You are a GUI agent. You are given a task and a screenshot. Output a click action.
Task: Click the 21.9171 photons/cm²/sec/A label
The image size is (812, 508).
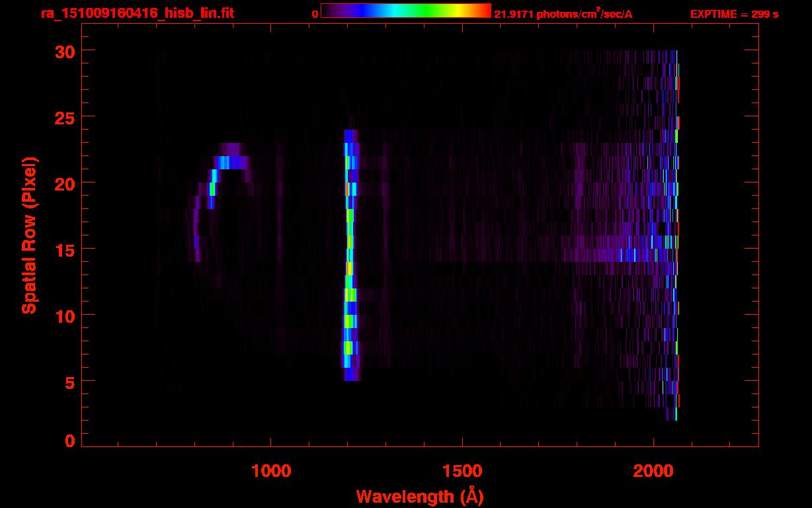point(563,13)
